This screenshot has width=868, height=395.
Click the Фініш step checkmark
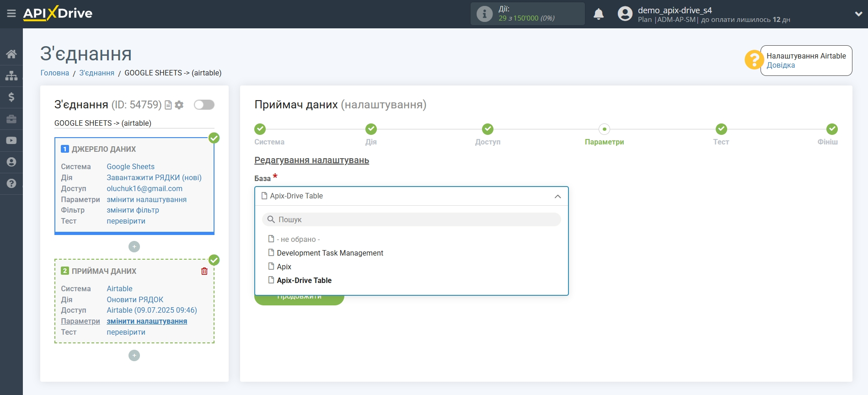[832, 129]
